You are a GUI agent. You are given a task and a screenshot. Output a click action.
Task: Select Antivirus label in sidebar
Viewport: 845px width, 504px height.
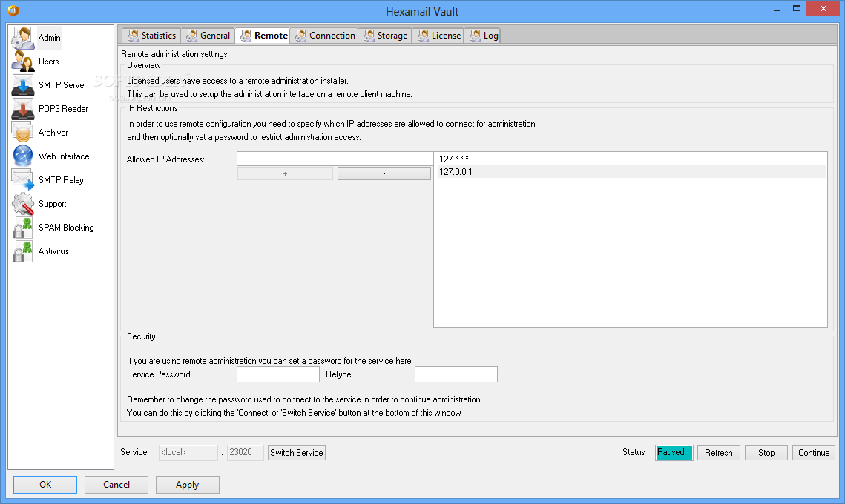tap(53, 251)
